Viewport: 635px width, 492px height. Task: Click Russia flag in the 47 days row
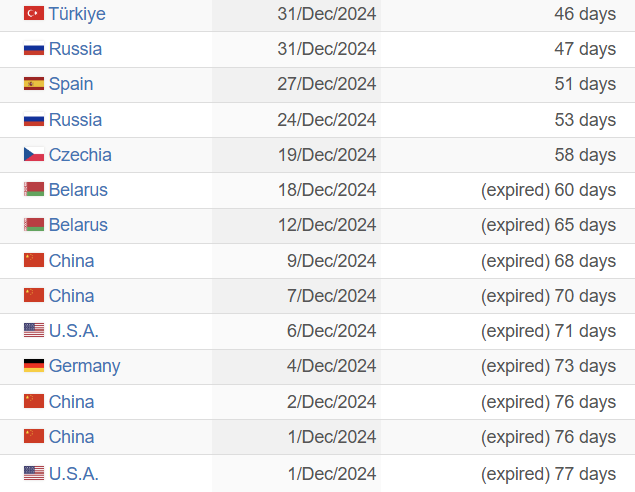(34, 49)
